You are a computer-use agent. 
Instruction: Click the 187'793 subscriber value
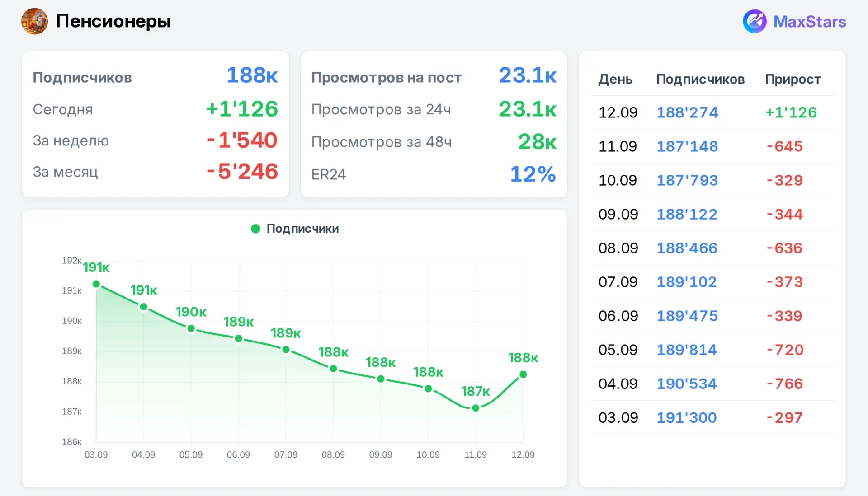coord(687,180)
